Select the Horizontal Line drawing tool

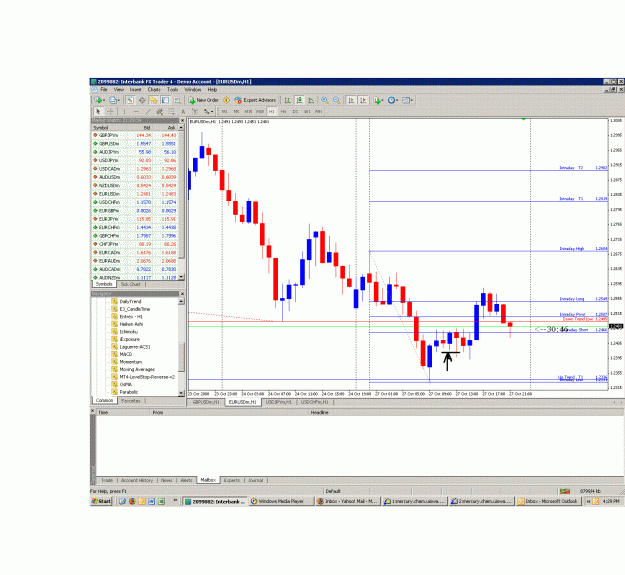(x=136, y=112)
